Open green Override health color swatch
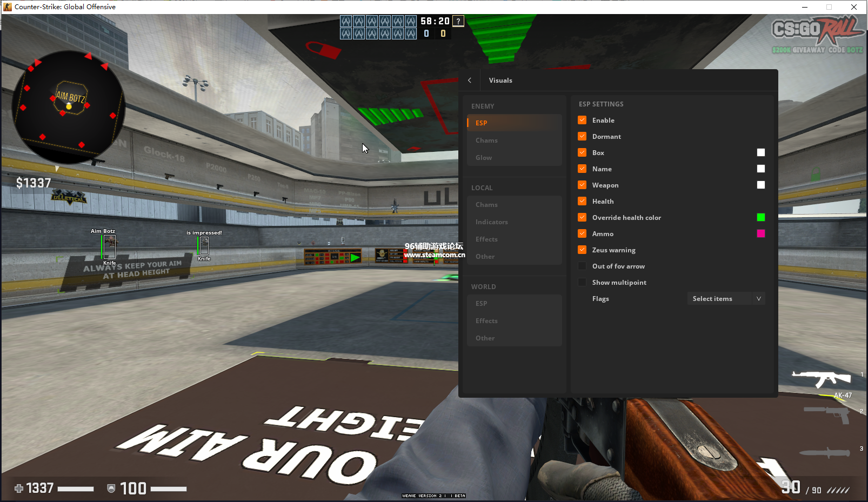 (761, 217)
